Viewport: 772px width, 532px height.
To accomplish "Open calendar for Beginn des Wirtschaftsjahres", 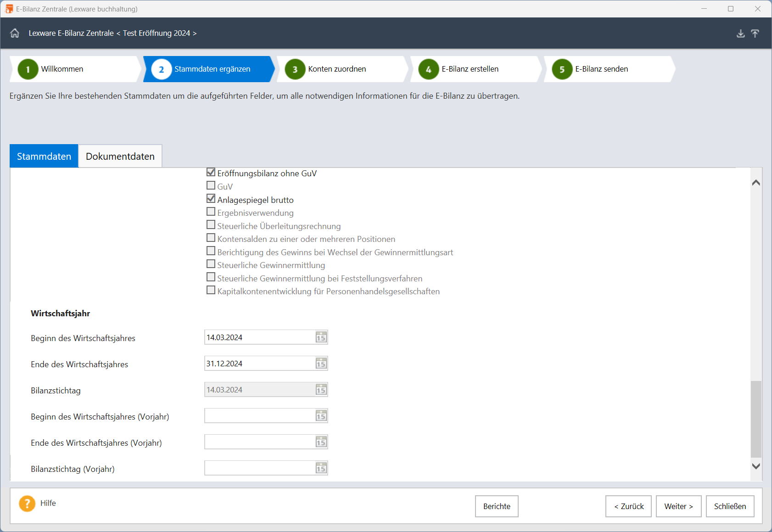I will pyautogui.click(x=321, y=337).
